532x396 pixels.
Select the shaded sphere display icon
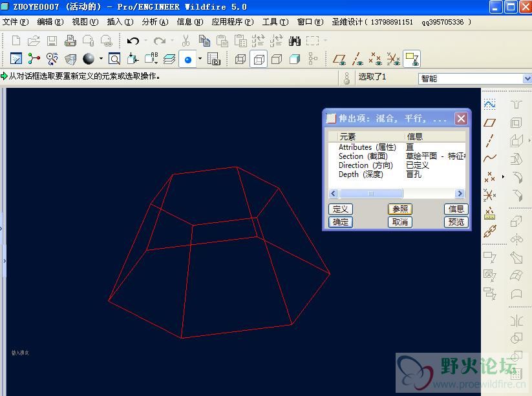coord(89,59)
